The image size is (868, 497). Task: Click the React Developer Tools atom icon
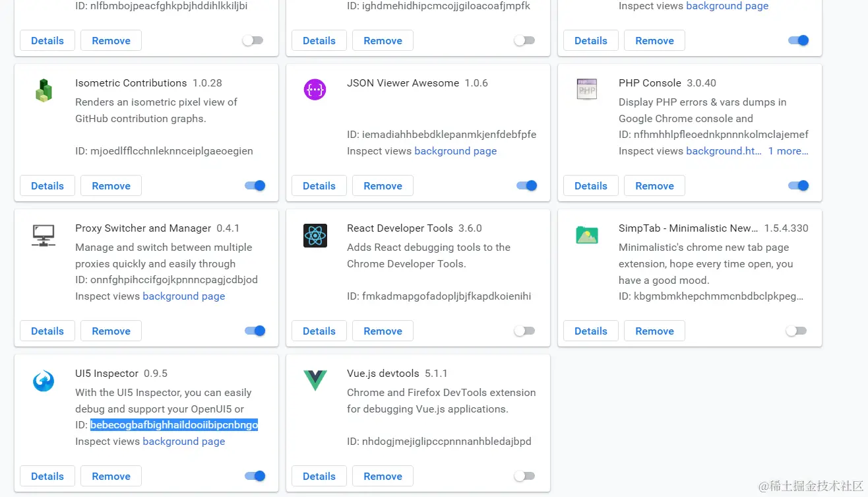[315, 236]
